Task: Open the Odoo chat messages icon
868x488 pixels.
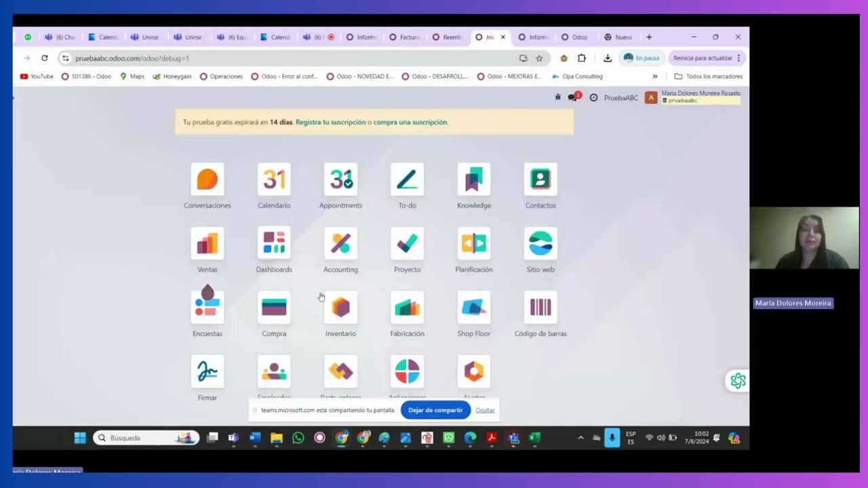Action: [574, 98]
